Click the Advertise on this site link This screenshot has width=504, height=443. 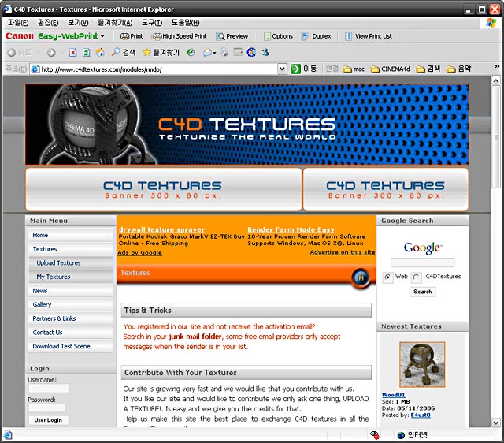[x=343, y=252]
